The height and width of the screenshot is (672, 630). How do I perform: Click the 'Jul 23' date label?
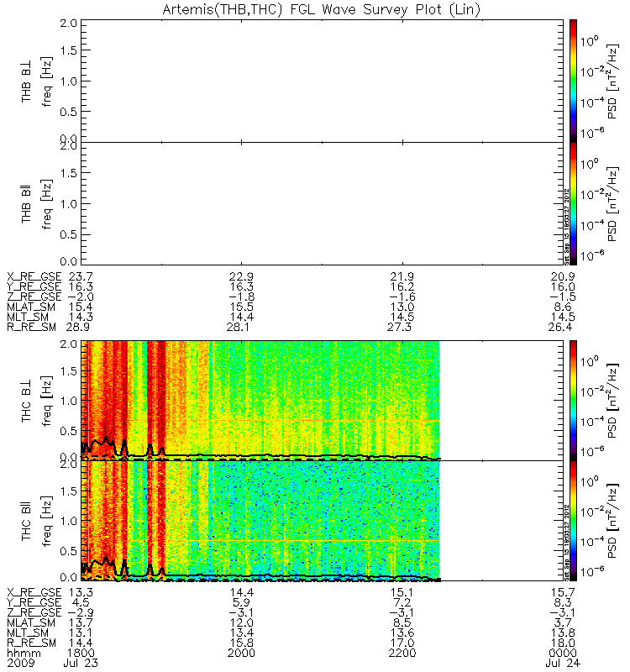pos(80,663)
